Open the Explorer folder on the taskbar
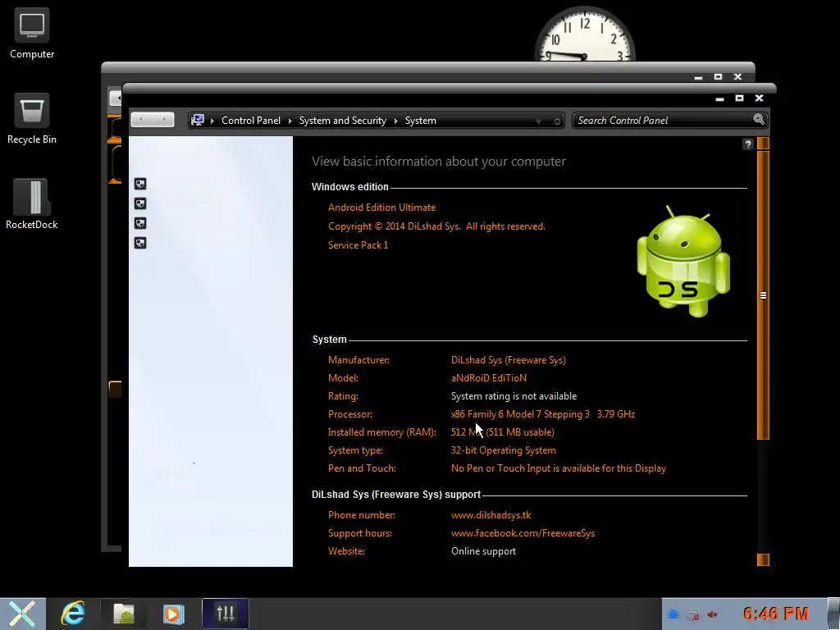Viewport: 840px width, 630px height. (124, 614)
